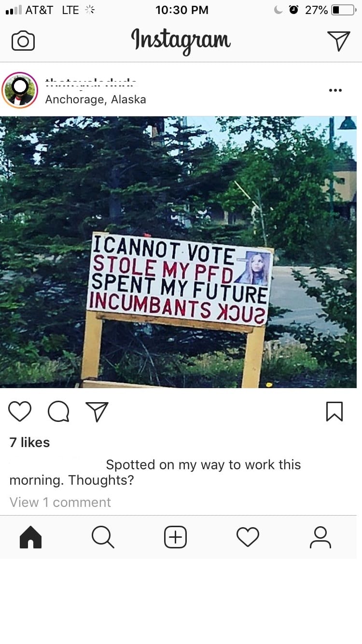The width and height of the screenshot is (362, 644).
Task: Tap the Instagram logo at top
Action: [181, 41]
